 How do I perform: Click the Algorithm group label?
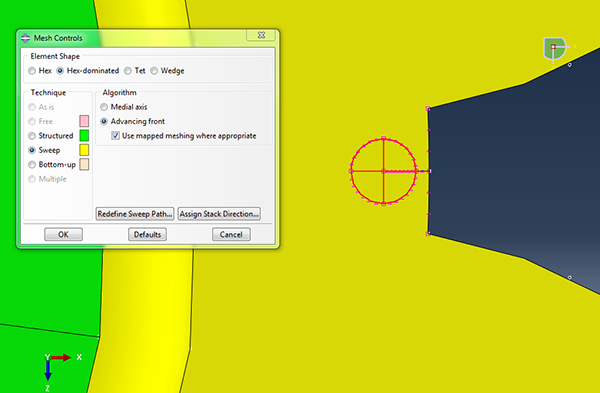pos(119,93)
